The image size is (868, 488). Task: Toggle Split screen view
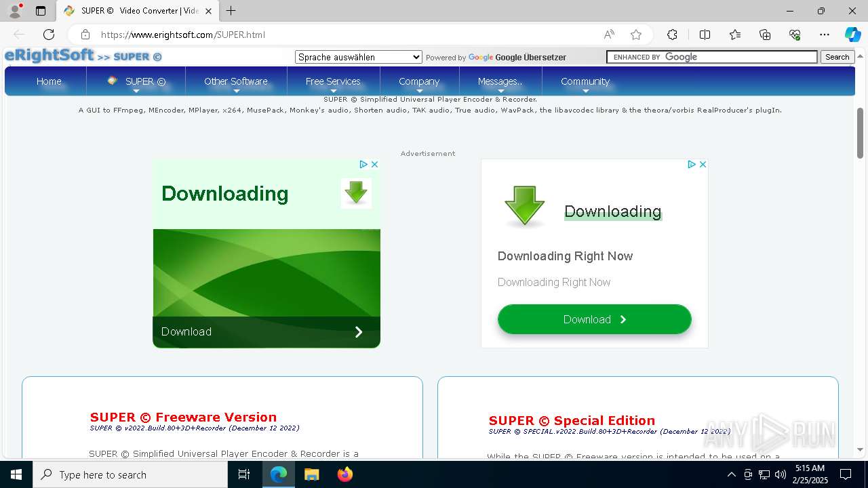(x=705, y=35)
